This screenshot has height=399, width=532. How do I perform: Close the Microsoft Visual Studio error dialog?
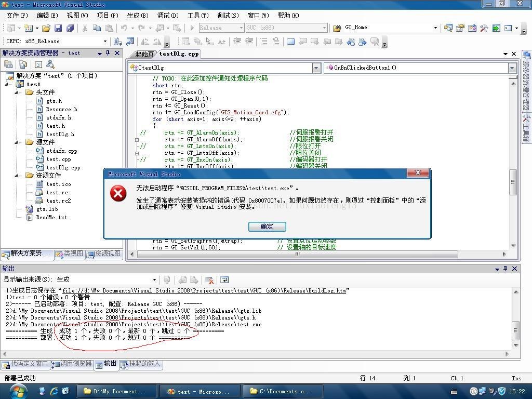tap(418, 173)
